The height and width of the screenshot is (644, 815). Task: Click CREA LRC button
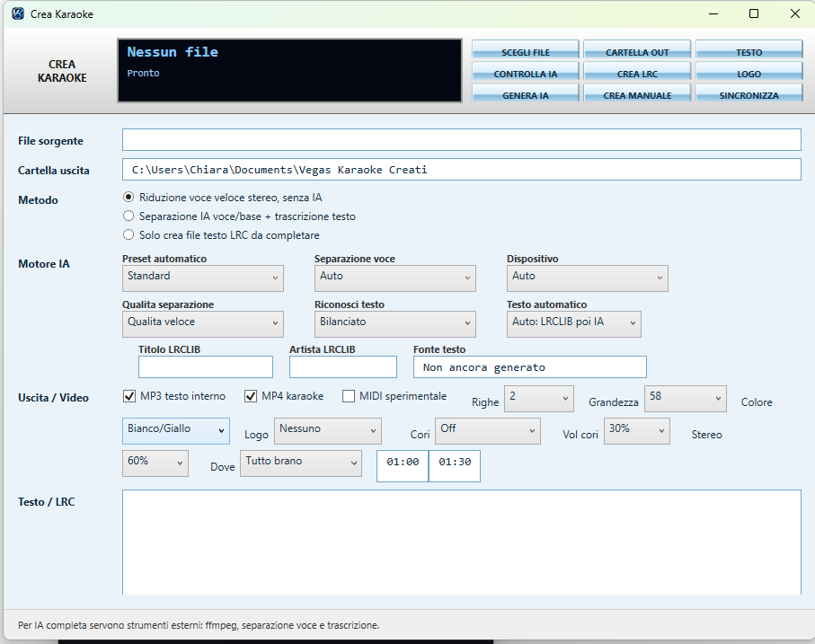(x=637, y=71)
